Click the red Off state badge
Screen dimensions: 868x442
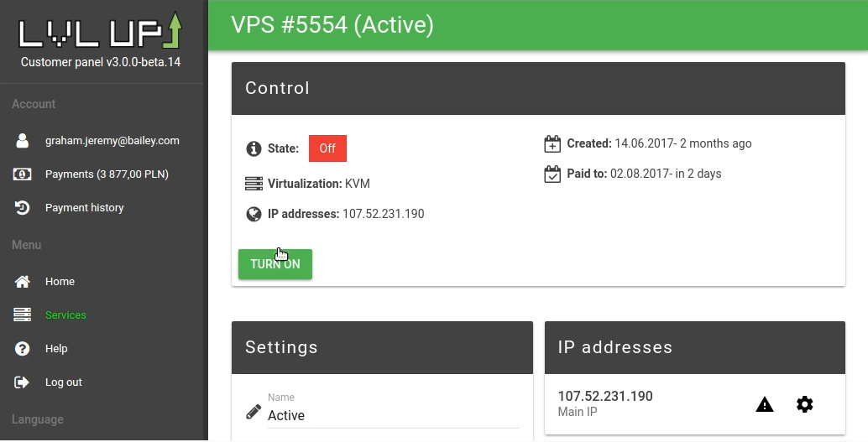327,148
